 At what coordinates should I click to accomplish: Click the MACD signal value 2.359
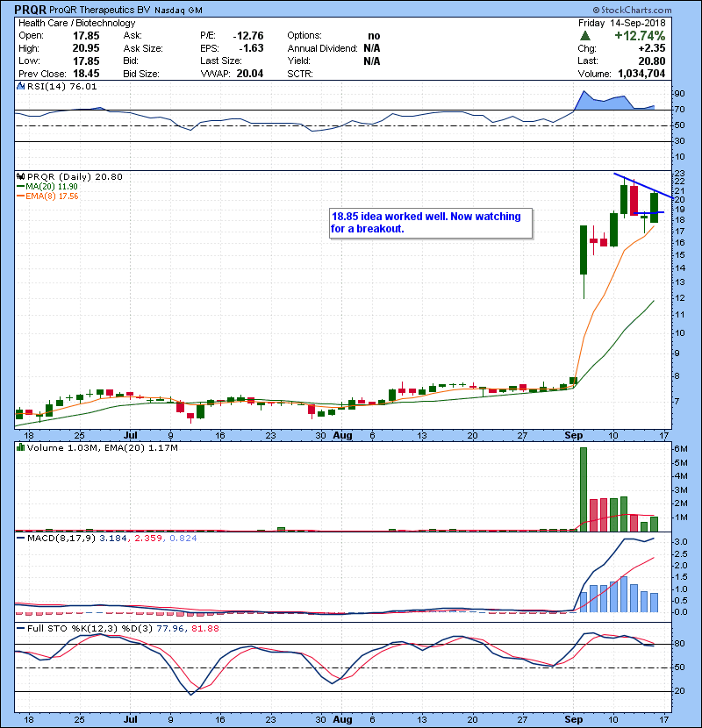click(148, 539)
